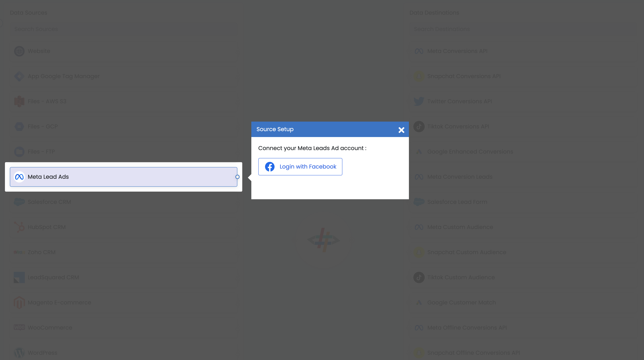Choose the Files - AWS S3 label
The image size is (644, 360).
point(47,101)
